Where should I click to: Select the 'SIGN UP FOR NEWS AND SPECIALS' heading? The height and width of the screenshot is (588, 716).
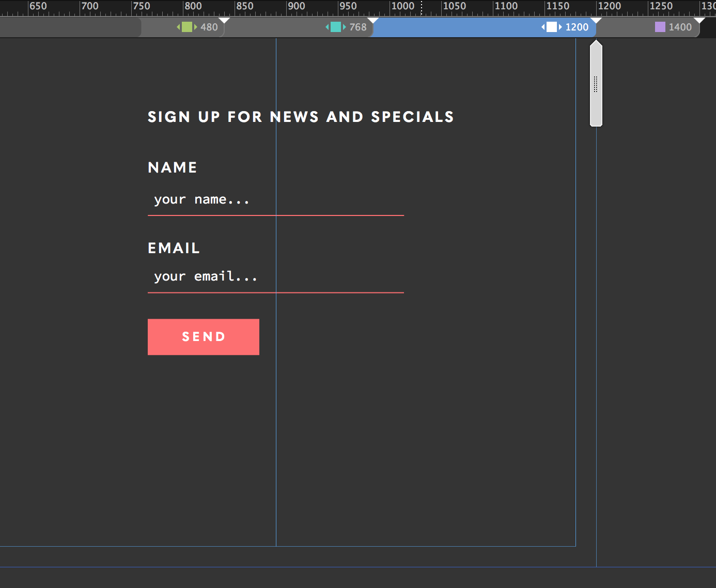coord(301,117)
